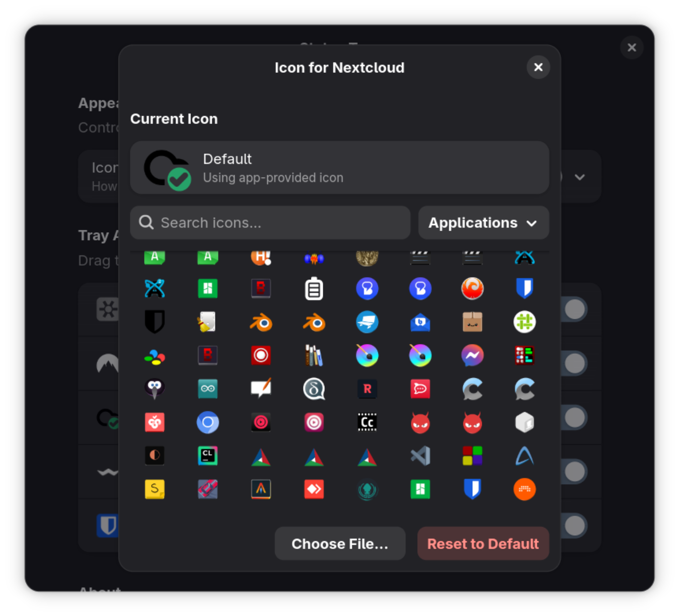679x616 pixels.
Task: Choose the yellow Simplenote icon
Action: coord(154,490)
